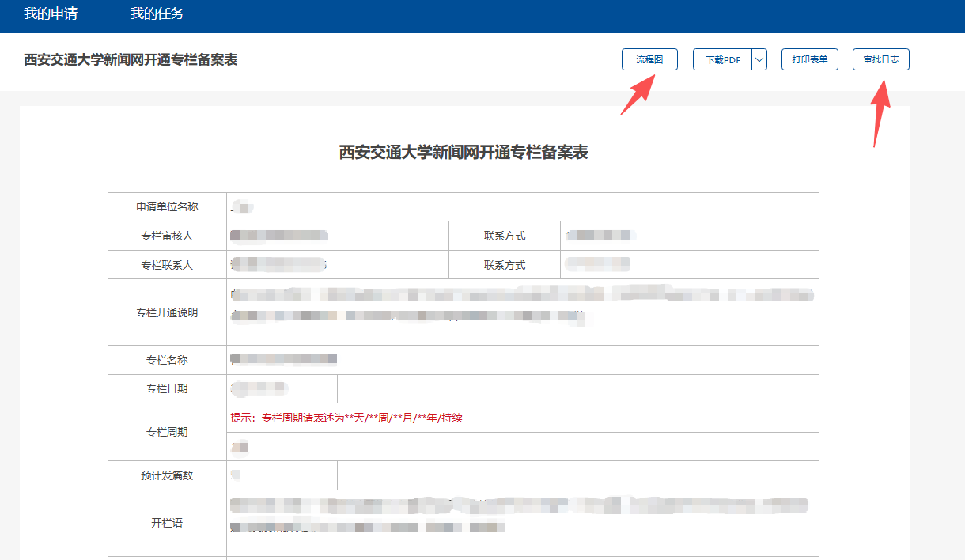Click the 联系方式 value in the 专栏审核人 row
965x560 pixels.
click(688, 236)
